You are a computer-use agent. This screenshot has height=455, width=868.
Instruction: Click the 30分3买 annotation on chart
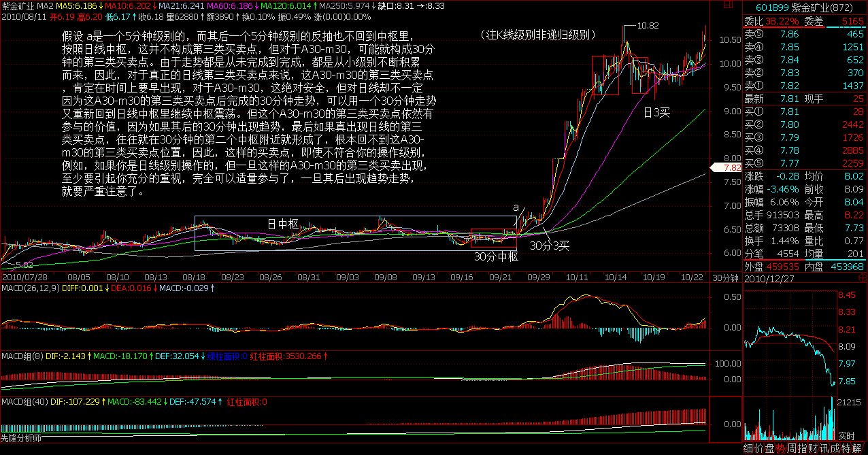pyautogui.click(x=550, y=246)
